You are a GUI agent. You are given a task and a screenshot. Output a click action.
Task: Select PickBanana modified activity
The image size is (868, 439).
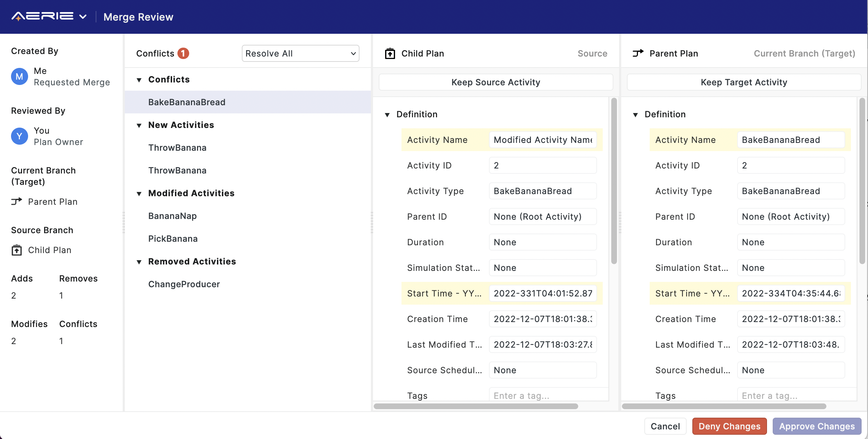(173, 239)
